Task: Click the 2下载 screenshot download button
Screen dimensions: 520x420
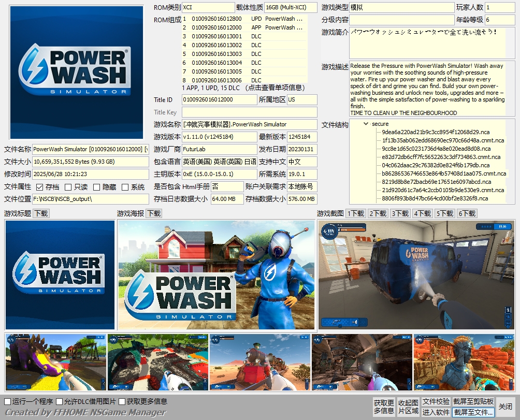Action: (x=378, y=213)
